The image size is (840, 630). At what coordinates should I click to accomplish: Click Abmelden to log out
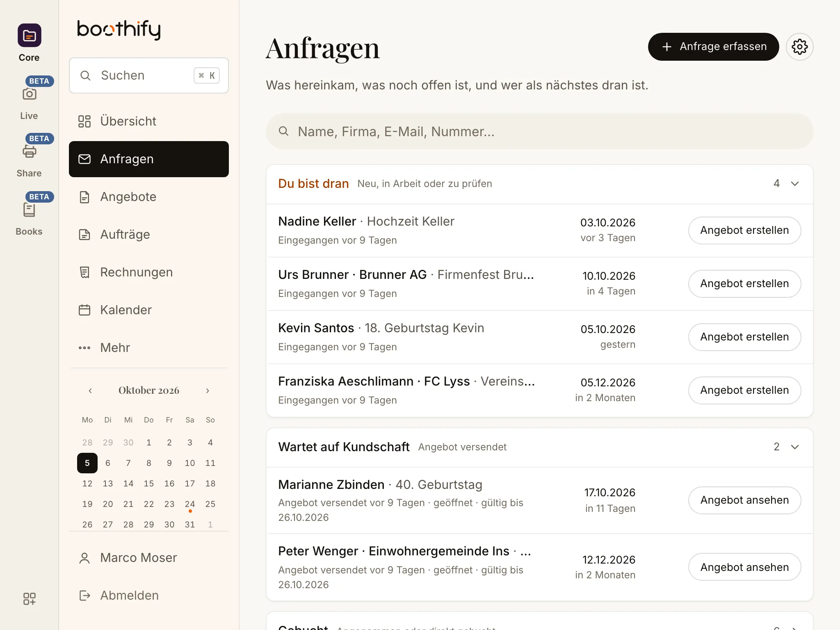coord(149,596)
